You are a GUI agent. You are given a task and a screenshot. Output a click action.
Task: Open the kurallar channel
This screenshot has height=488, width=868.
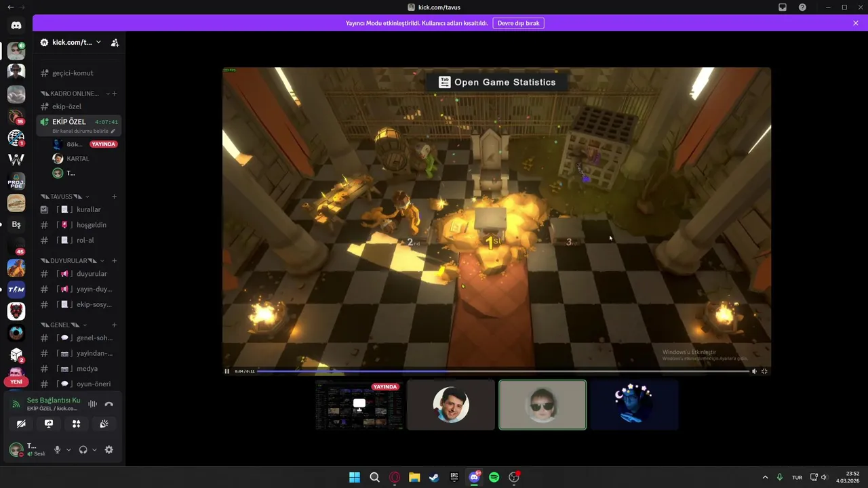78,209
